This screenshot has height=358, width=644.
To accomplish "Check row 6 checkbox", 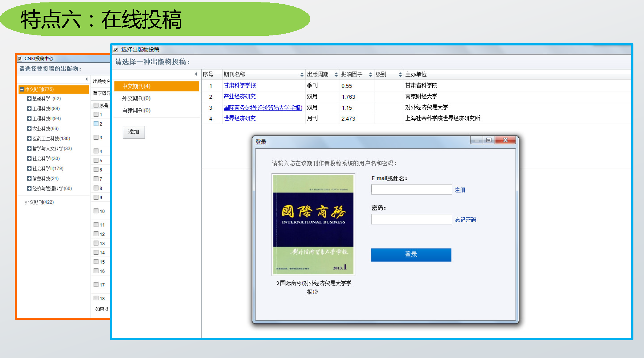I will (96, 169).
